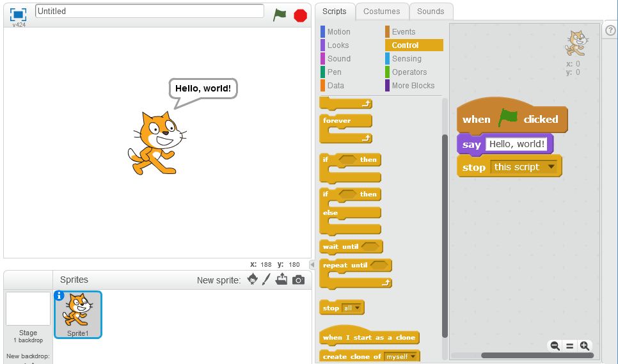Viewport: 618px width, 364px height.
Task: Select the Sprite1 thumbnail
Action: (x=77, y=314)
